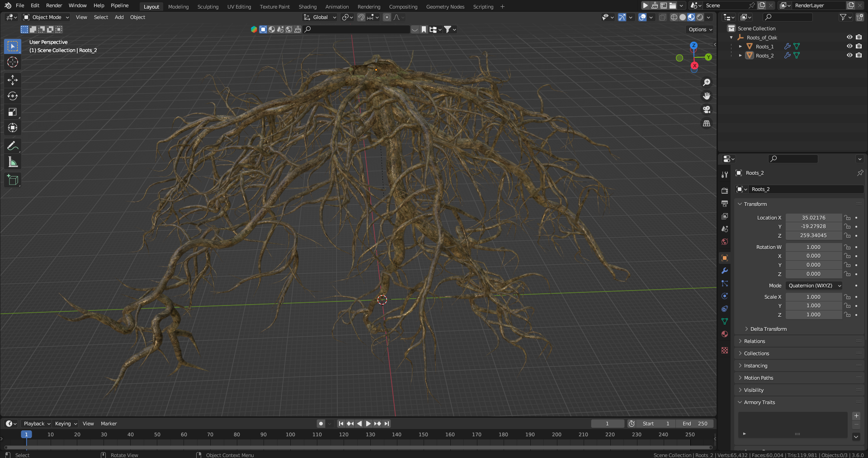Open the Object Data properties tab
The height and width of the screenshot is (458, 868).
click(x=725, y=321)
